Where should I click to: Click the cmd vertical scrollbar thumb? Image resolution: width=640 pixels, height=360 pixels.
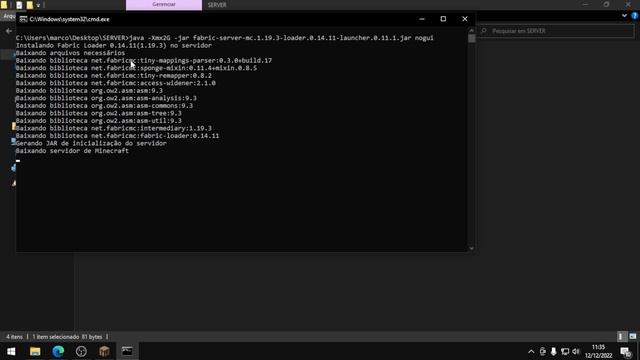pos(471,38)
